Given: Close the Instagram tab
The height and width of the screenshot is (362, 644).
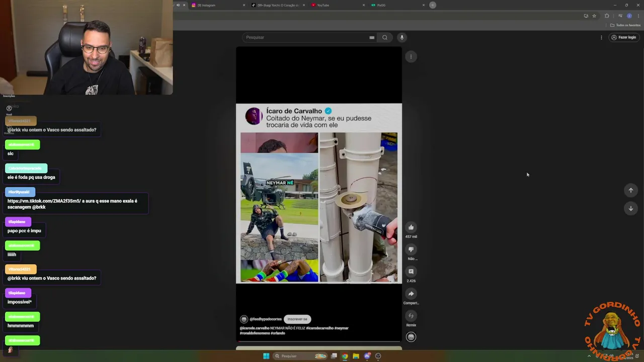Looking at the screenshot, I should point(244,5).
